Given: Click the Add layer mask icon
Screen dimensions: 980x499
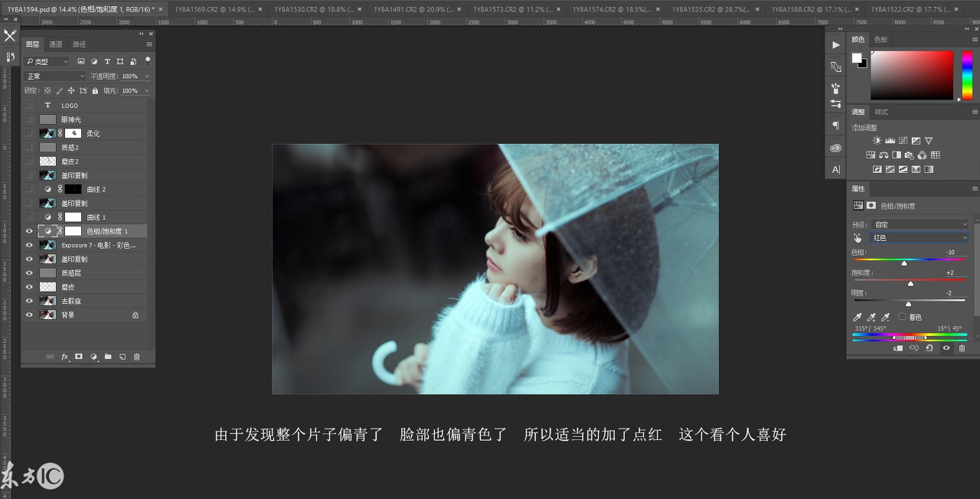Looking at the screenshot, I should [x=79, y=357].
